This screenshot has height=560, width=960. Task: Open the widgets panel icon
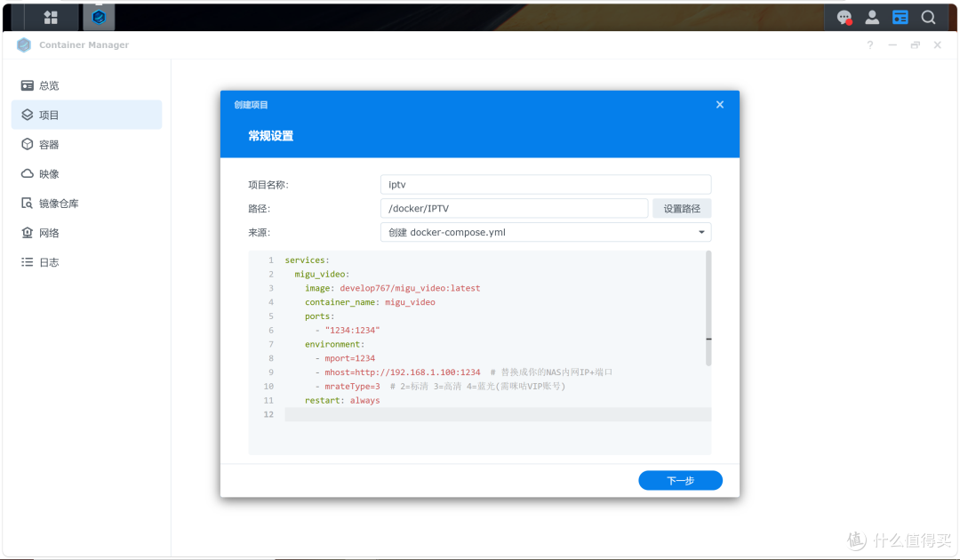point(900,17)
